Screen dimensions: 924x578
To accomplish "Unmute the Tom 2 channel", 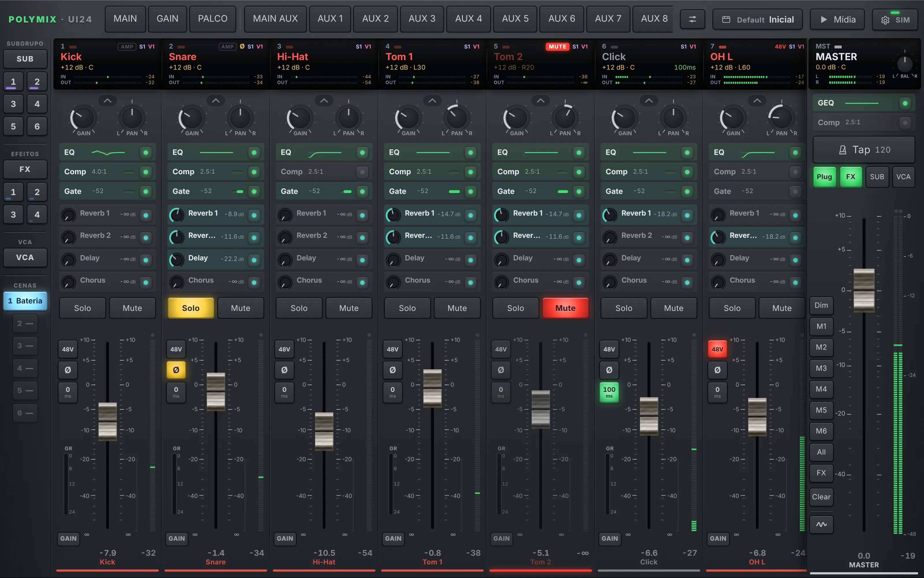I will 565,308.
